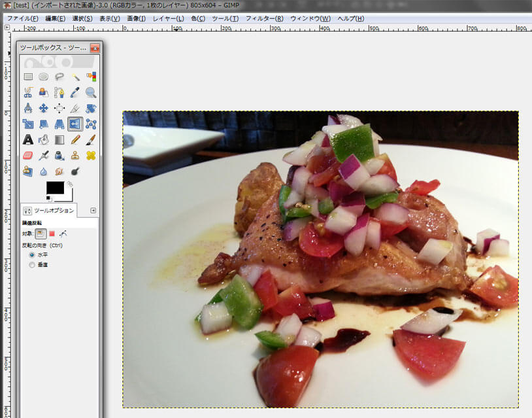Click the highlighted Flip tool

[75, 124]
